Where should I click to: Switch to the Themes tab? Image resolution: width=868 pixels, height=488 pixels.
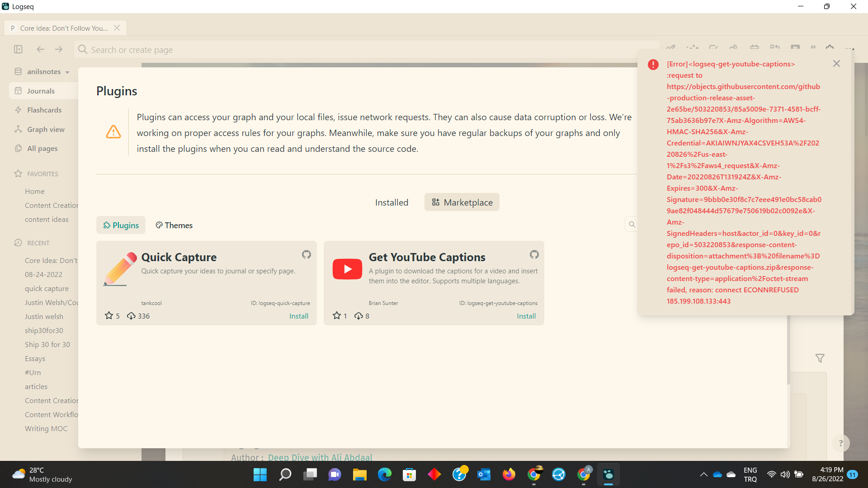pyautogui.click(x=174, y=225)
